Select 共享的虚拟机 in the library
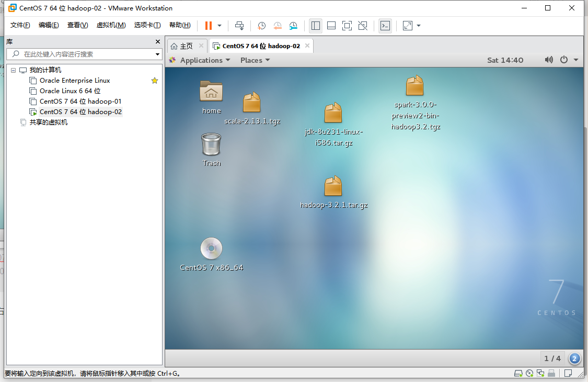Screen dimensions: 588x382 (x=49, y=122)
